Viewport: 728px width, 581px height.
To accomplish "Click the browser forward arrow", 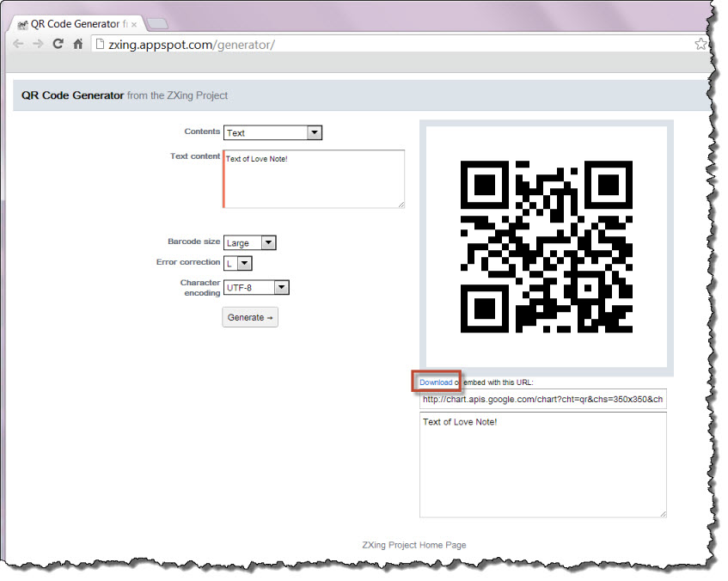I will pos(38,44).
